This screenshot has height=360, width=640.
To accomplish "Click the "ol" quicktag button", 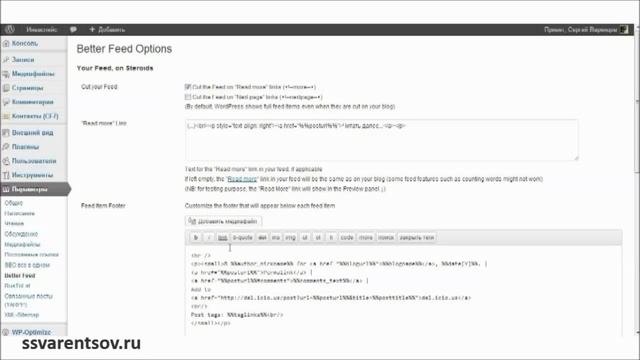I will pos(318,238).
